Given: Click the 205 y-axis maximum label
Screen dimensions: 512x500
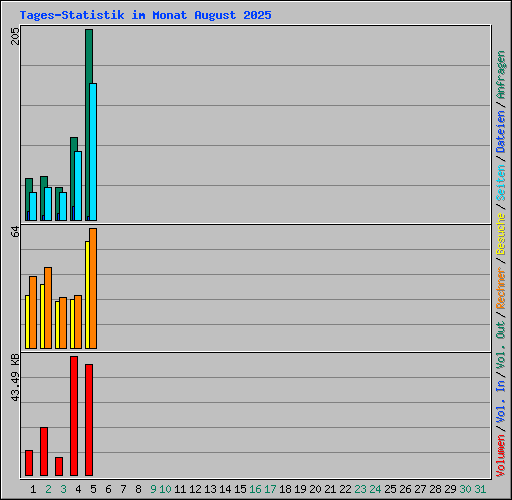Looking at the screenshot, I should pyautogui.click(x=15, y=36).
